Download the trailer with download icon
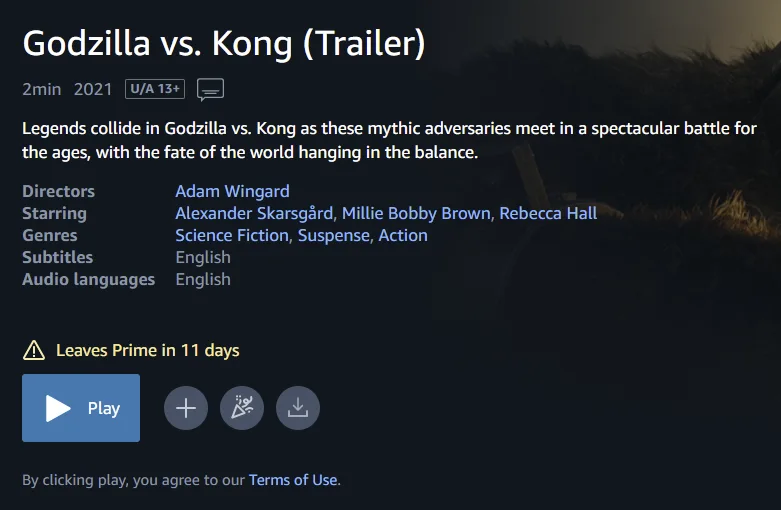This screenshot has width=781, height=510. (298, 408)
